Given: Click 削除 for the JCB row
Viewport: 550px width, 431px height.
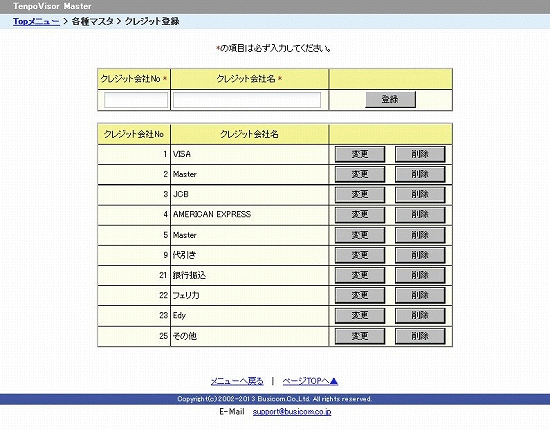Looking at the screenshot, I should 420,195.
